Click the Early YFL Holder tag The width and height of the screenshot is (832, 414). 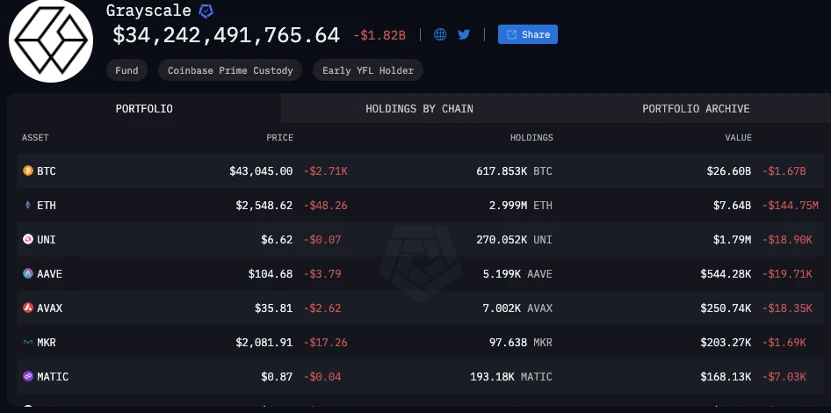[x=367, y=71]
